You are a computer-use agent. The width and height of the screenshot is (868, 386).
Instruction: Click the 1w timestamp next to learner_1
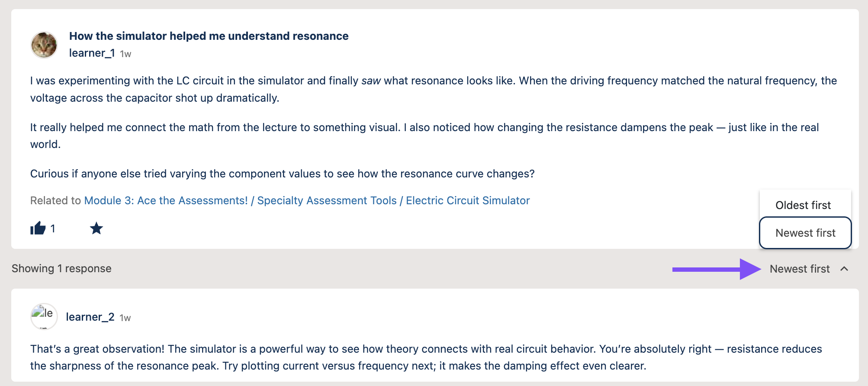(125, 54)
